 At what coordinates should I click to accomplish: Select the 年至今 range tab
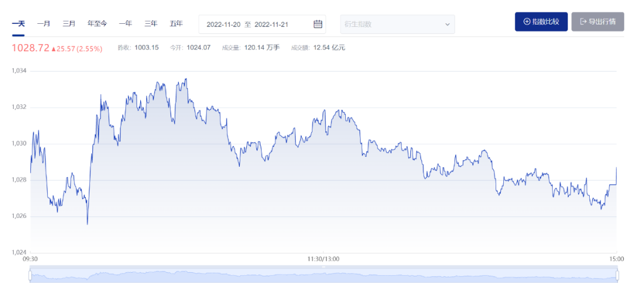(97, 23)
